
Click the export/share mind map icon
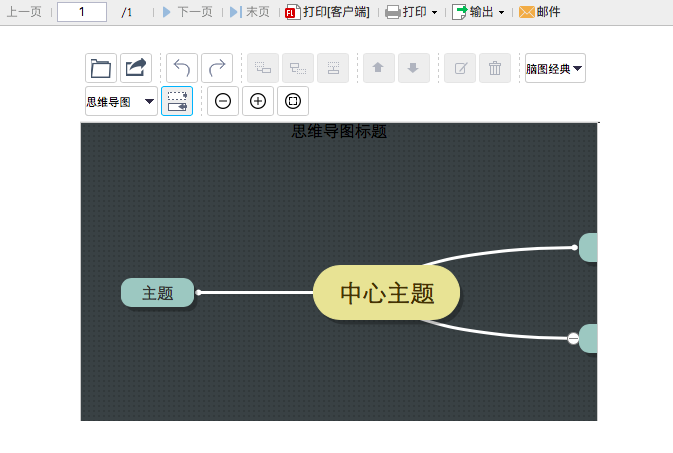point(136,68)
